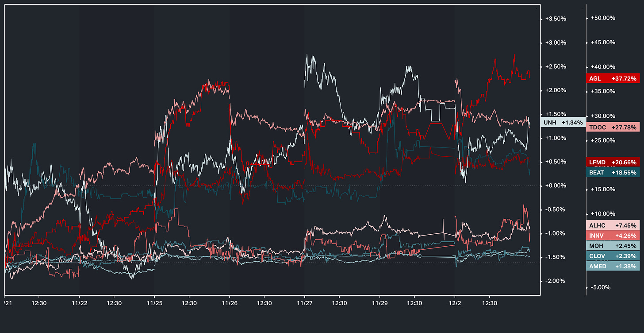Viewport: 644px width, 333px height.
Task: Select the AGL +37.72% ticker label
Action: [x=613, y=78]
